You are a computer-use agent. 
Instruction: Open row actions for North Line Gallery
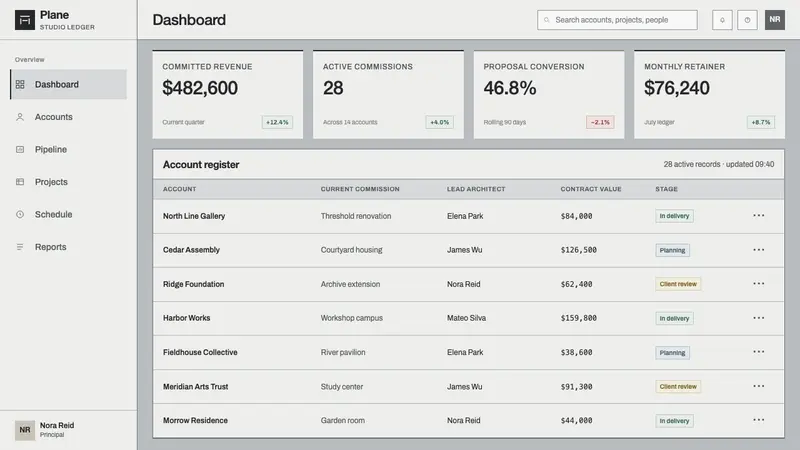tap(759, 215)
